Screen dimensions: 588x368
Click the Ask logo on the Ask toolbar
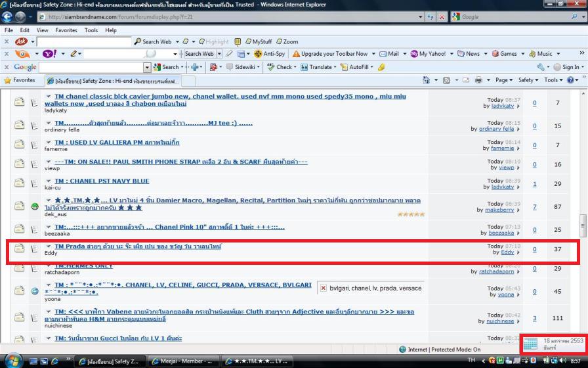coord(22,41)
